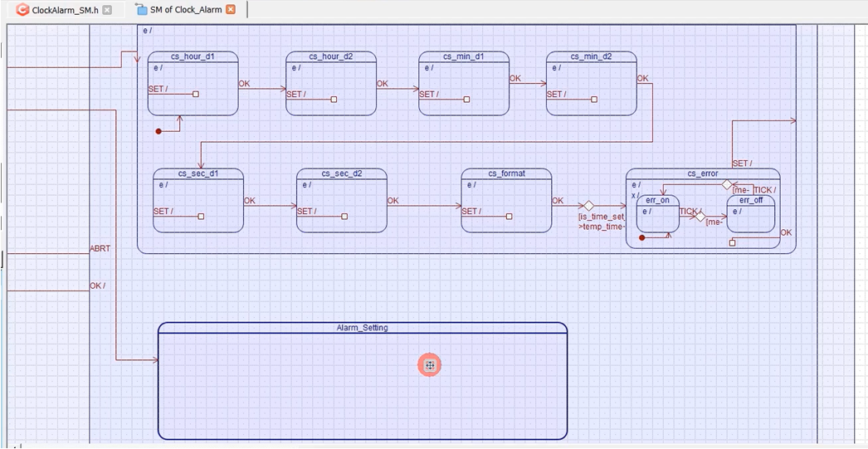Select OK label leaving cs_format

(558, 201)
